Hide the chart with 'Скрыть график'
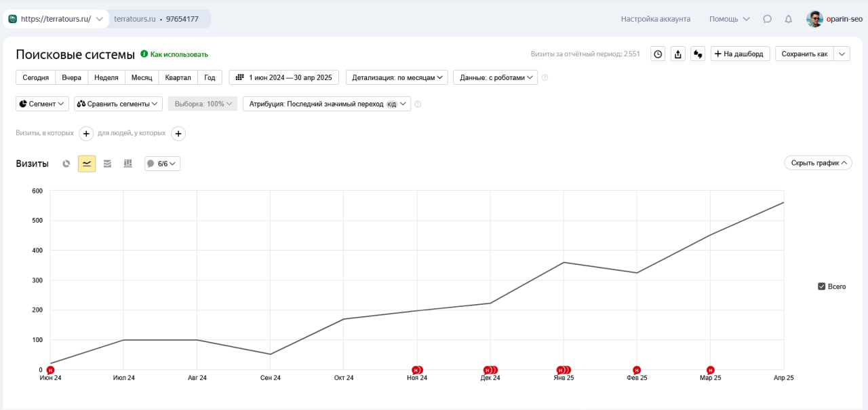Screen dimensions: 868x410 click(817, 163)
